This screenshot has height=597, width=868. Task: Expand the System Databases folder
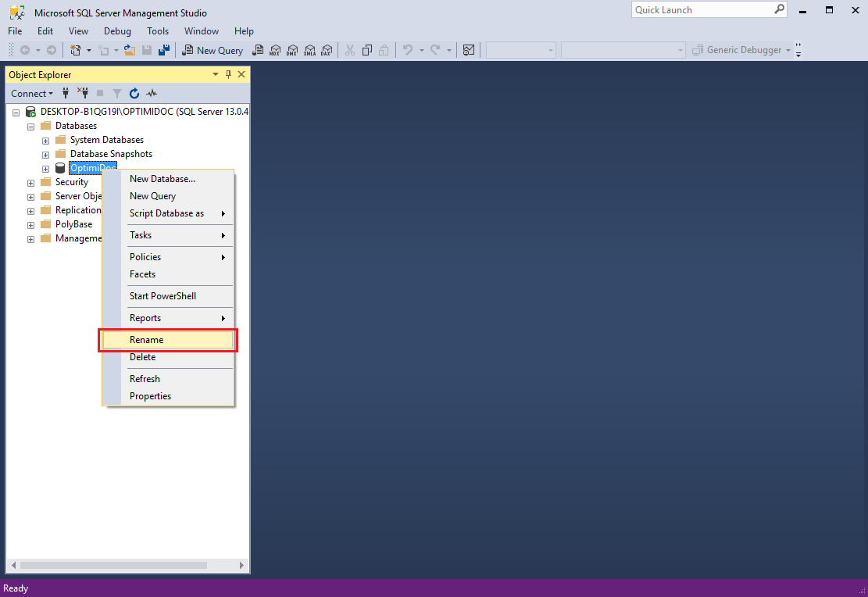45,141
